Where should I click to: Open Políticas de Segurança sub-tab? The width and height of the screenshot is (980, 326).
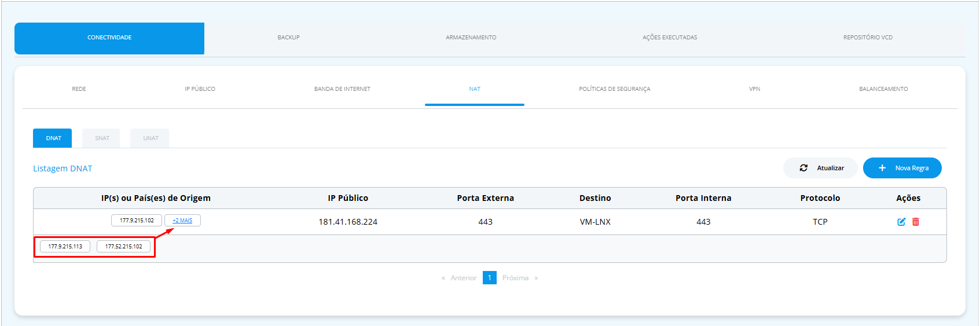click(x=614, y=89)
